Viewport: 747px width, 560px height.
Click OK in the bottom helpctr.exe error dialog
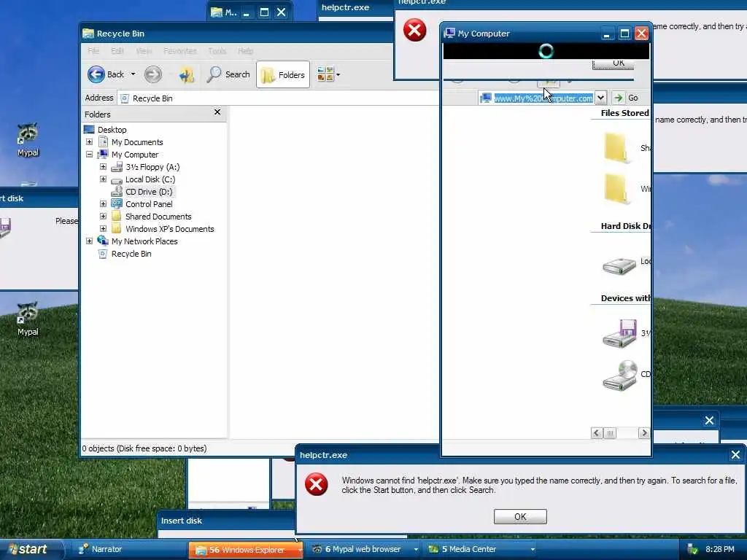pos(520,517)
